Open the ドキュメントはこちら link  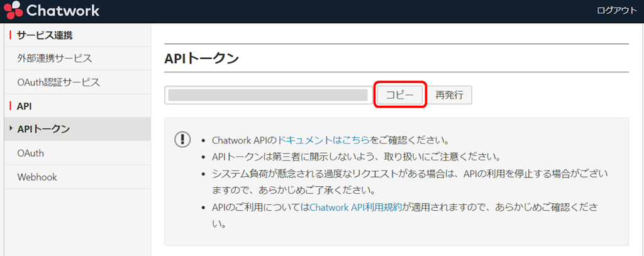pyautogui.click(x=324, y=140)
